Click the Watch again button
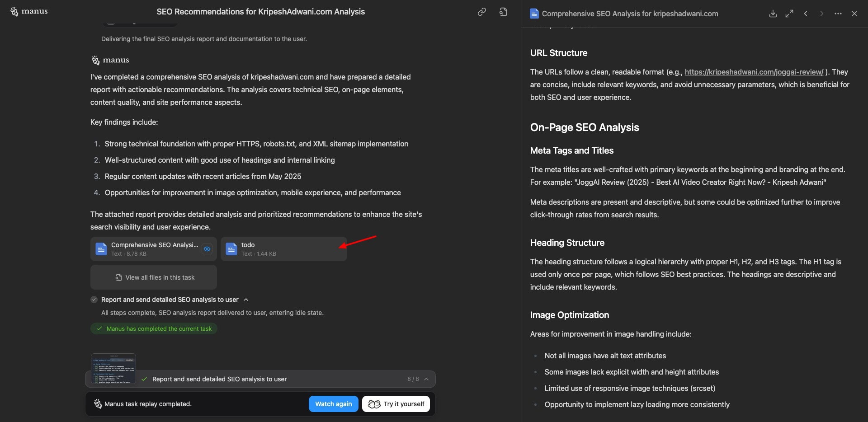This screenshot has height=422, width=868. coord(333,404)
